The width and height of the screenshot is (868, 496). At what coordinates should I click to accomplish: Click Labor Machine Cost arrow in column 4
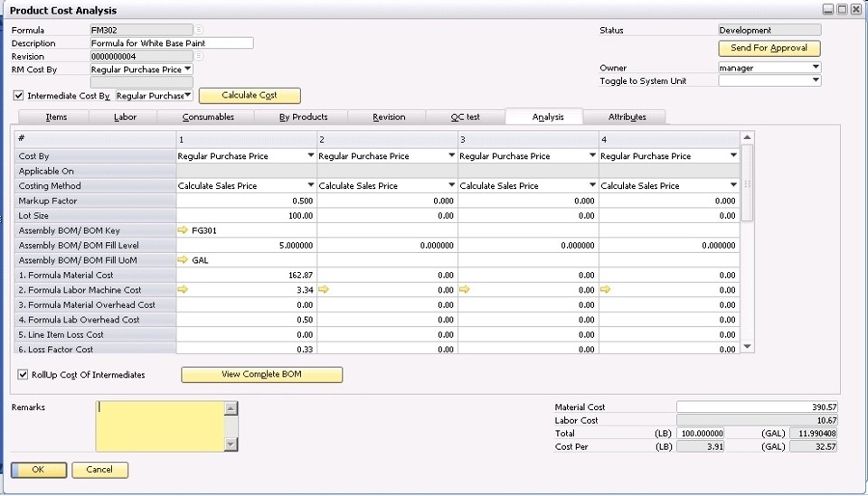(605, 290)
